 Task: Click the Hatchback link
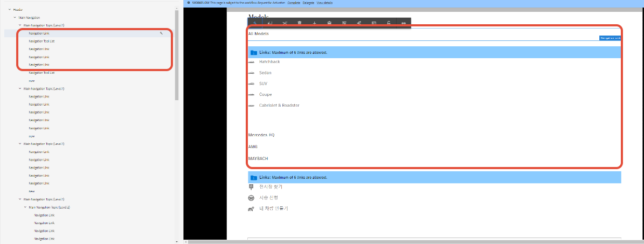coord(269,61)
